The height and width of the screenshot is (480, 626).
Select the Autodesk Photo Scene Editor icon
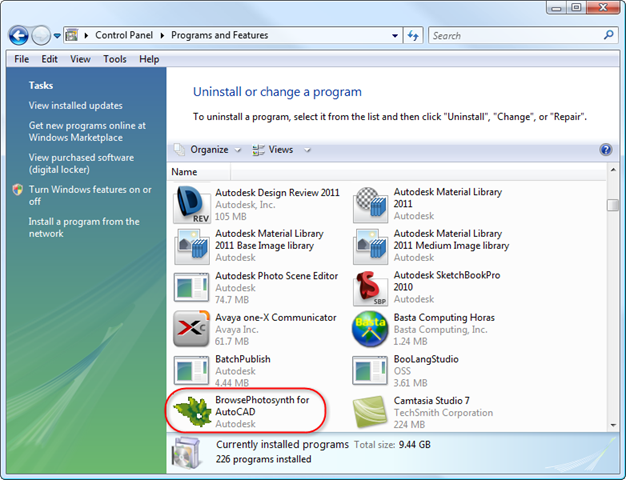tap(192, 287)
